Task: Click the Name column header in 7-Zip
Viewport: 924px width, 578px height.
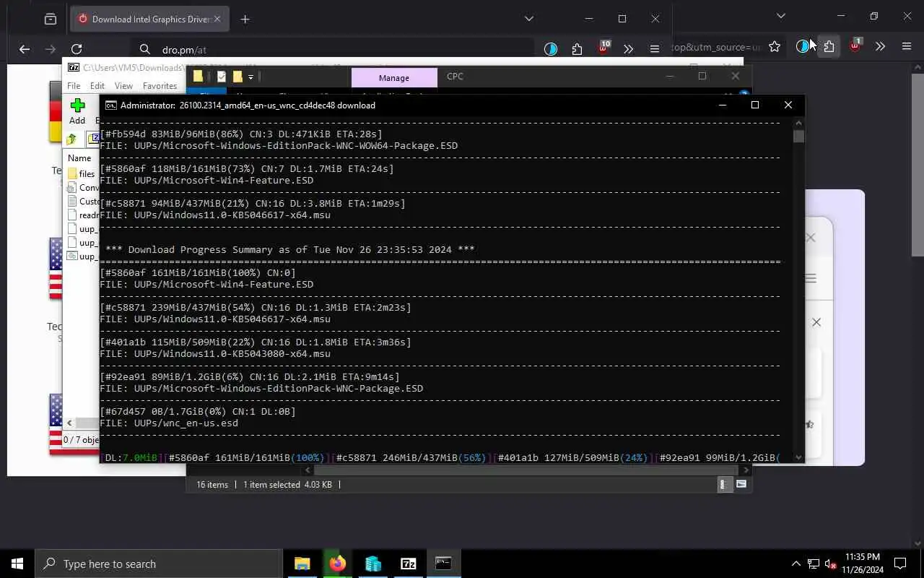Action: tap(79, 158)
